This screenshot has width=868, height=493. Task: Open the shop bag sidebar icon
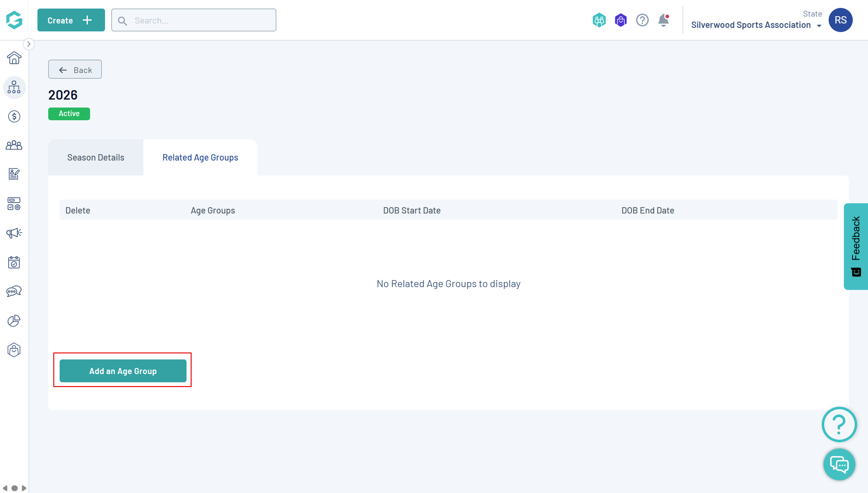coord(14,350)
